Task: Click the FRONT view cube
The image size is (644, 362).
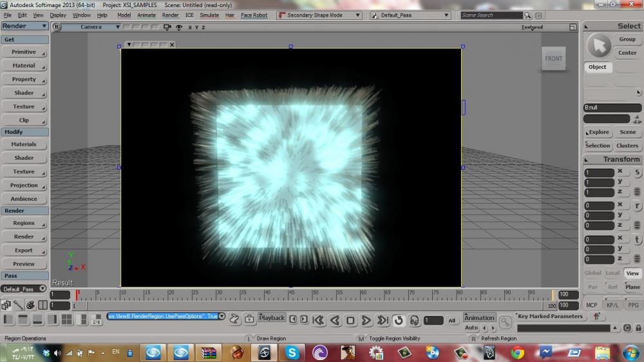Action: [553, 59]
